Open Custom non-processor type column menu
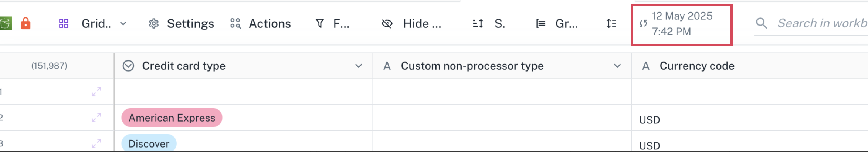868x152 pixels. click(617, 66)
